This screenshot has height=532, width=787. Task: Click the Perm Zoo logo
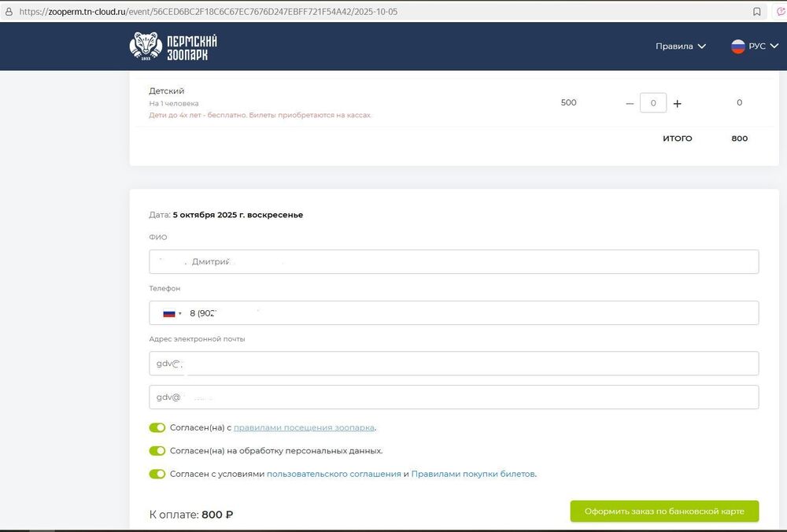point(173,46)
